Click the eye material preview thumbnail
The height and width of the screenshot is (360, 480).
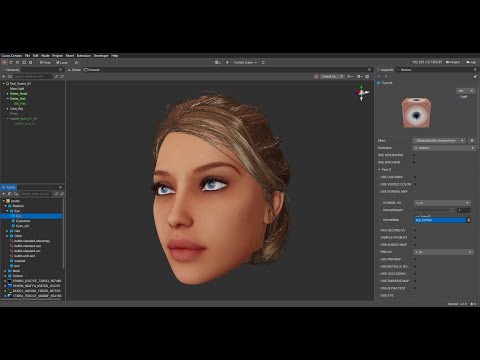[416, 113]
